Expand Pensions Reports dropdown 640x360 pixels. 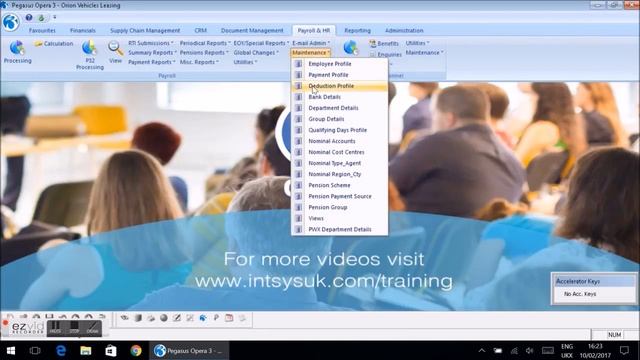[204, 53]
